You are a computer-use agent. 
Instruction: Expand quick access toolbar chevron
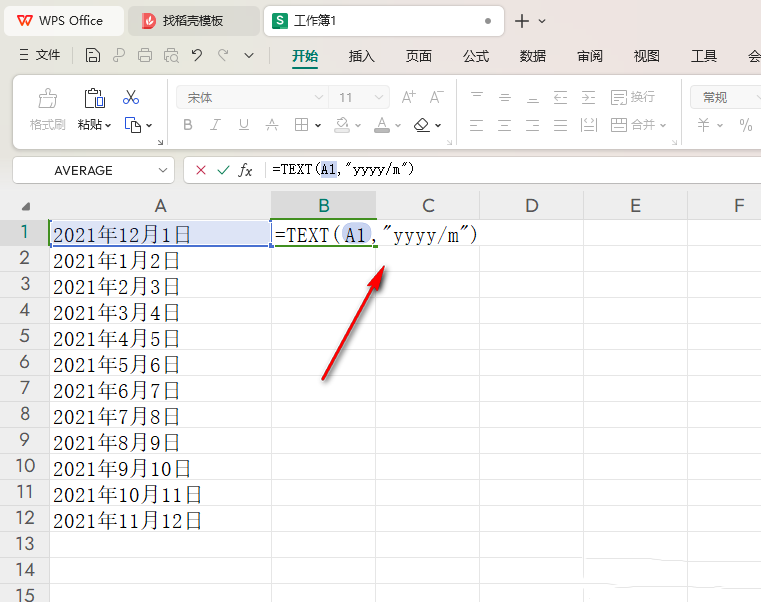pyautogui.click(x=249, y=55)
